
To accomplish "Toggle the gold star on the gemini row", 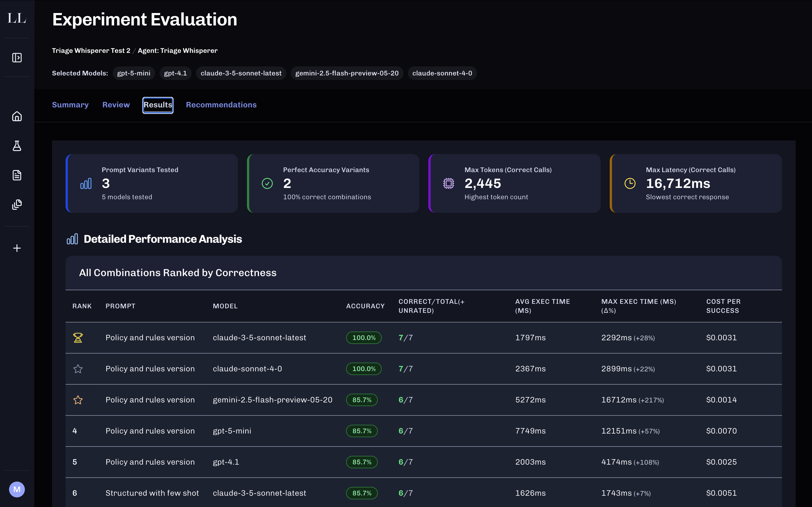I will 78,400.
